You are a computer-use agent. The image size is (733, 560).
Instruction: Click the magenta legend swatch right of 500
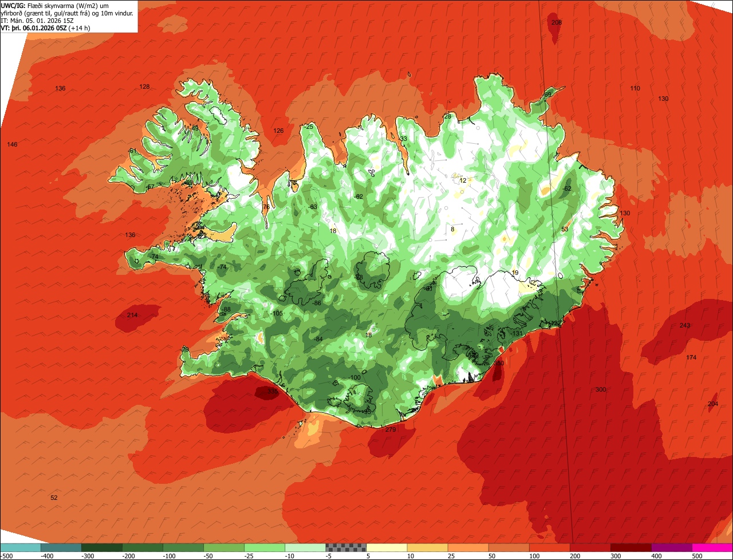[712, 547]
